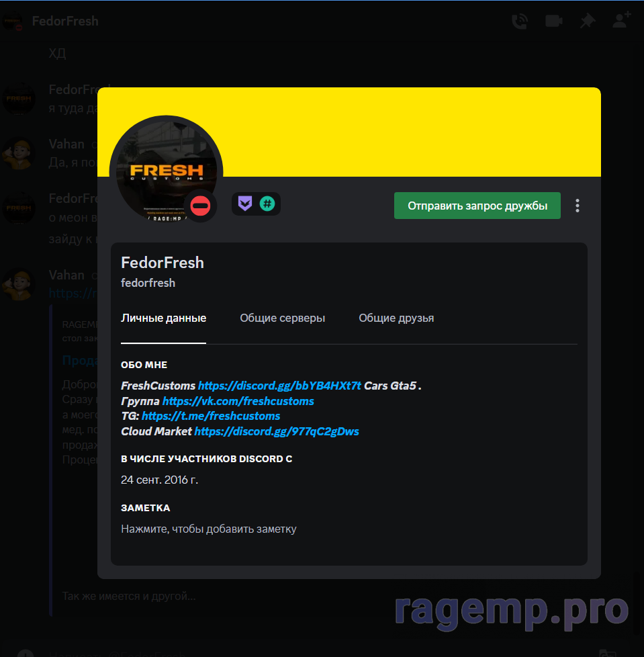This screenshot has height=657, width=644.
Task: Open the Общие друзья tab
Action: tap(396, 318)
